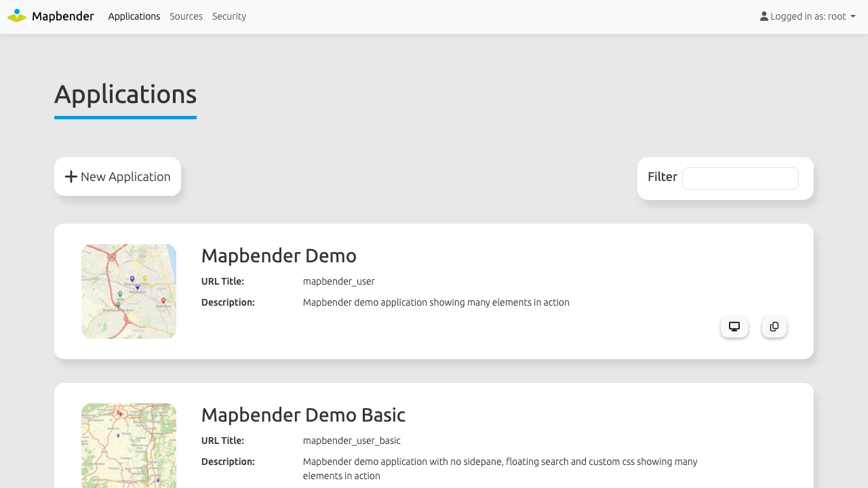Click the 'Filter' label
The image size is (868, 488).
(663, 177)
